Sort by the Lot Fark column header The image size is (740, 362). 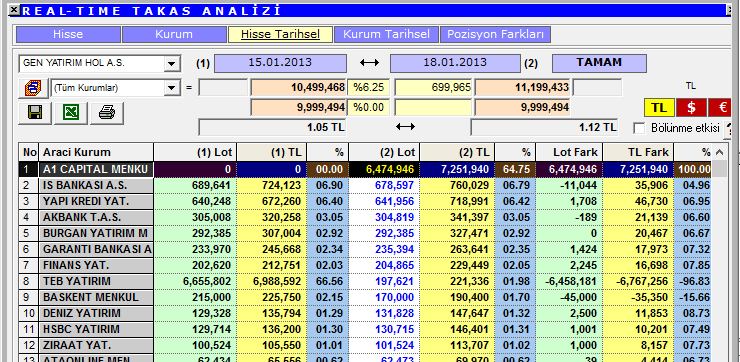(x=569, y=152)
